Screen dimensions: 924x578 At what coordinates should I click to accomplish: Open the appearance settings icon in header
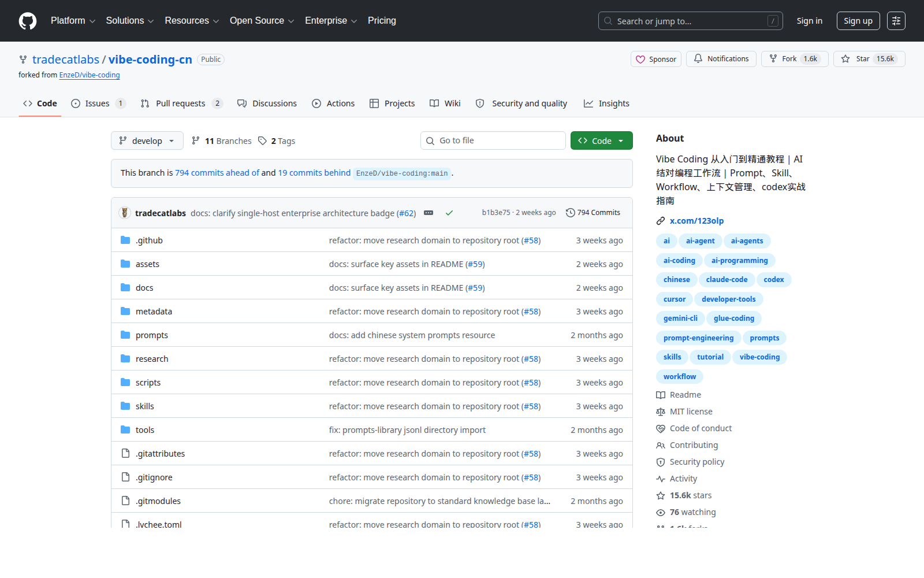point(896,21)
